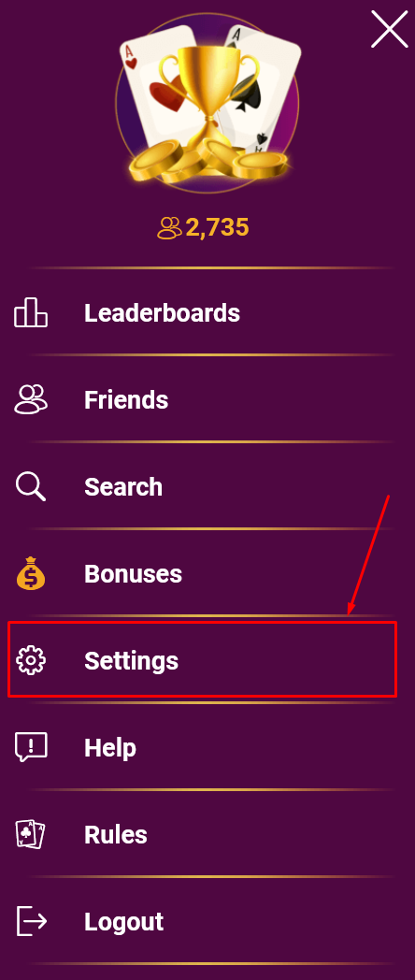
Task: Click the Help speech bubble icon
Action: (x=31, y=747)
